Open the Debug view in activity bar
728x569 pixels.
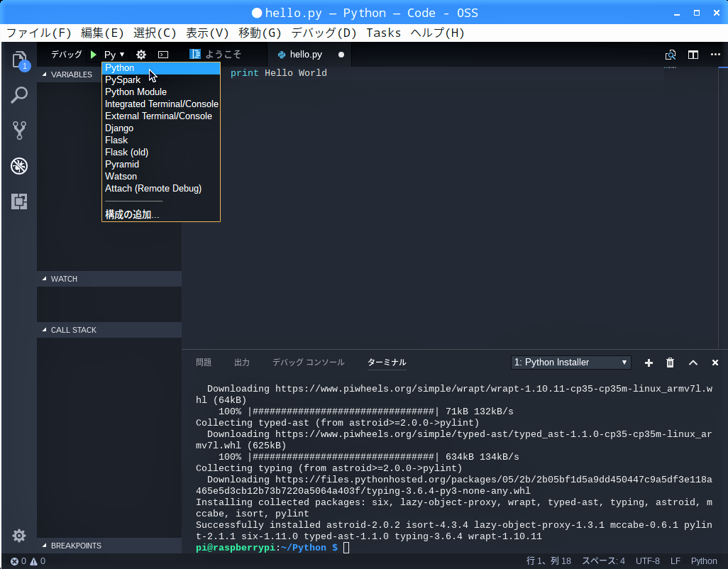coord(19,166)
